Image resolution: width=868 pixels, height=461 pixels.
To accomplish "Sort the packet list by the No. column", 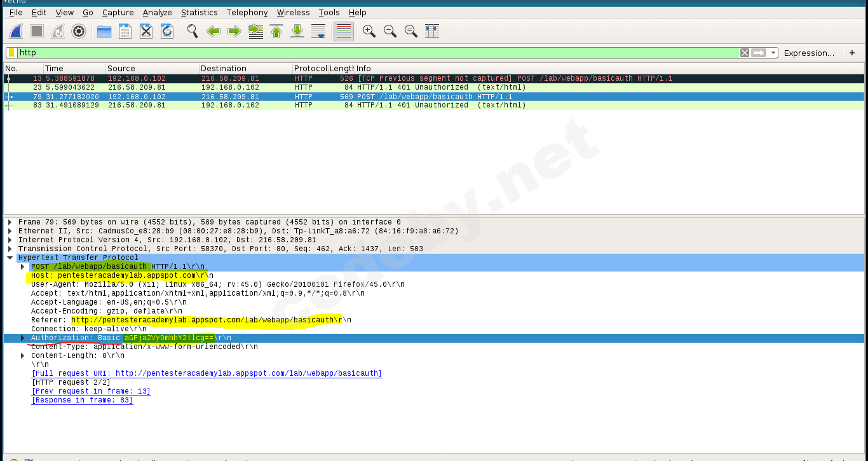I will [24, 68].
